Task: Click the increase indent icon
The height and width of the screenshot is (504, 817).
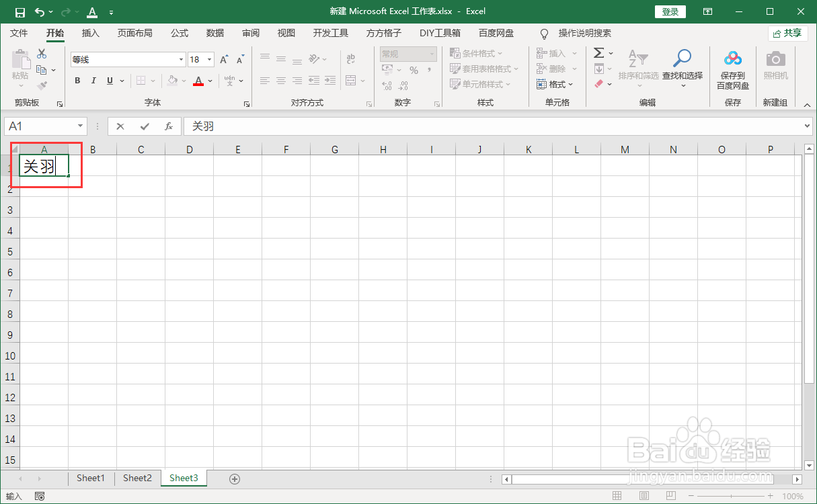Action: point(329,81)
